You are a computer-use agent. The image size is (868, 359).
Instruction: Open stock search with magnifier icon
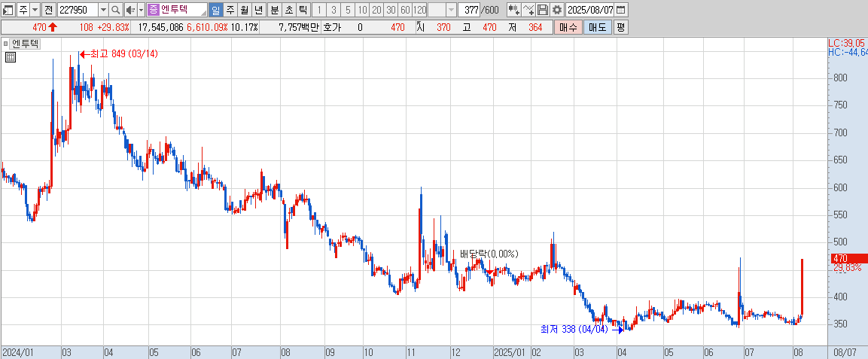116,9
